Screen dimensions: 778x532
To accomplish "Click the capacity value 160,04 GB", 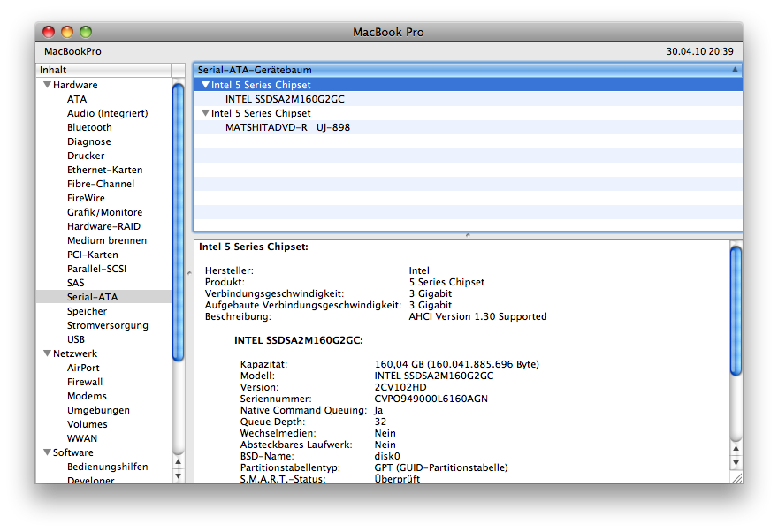I will click(398, 364).
